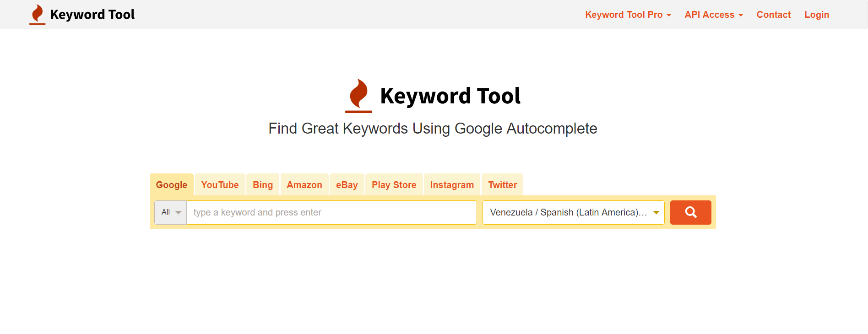Click the 'Keyword Tool' header brand text

pos(92,15)
